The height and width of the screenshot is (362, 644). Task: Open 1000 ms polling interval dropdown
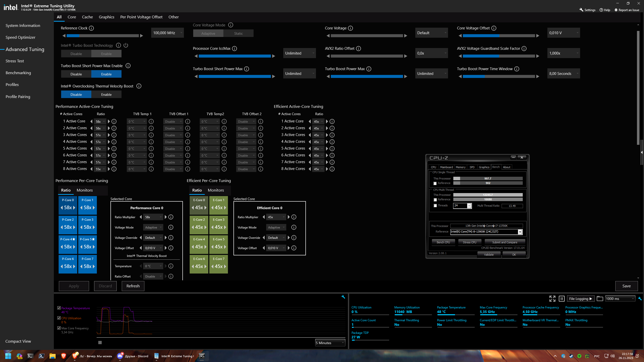(x=620, y=299)
